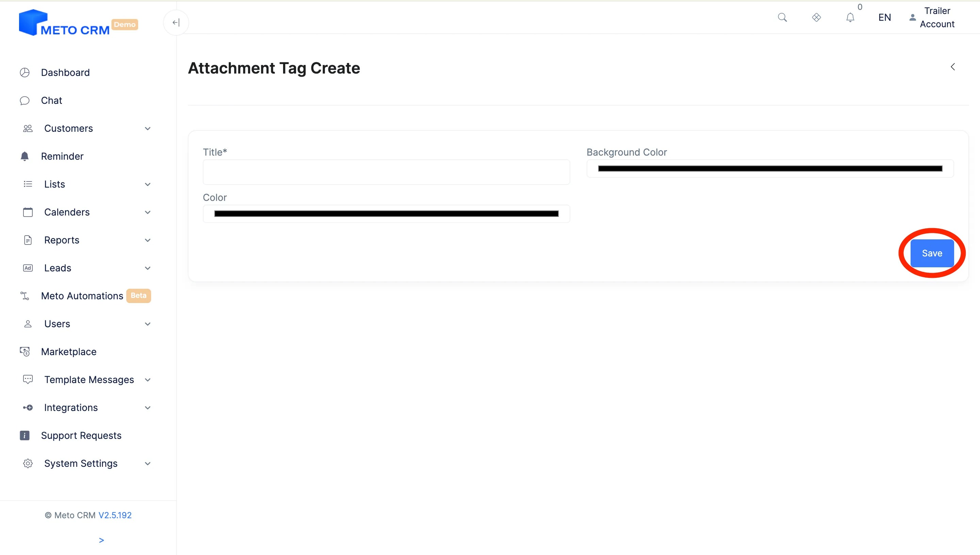
Task: Expand the Reports dropdown arrow
Action: [148, 240]
